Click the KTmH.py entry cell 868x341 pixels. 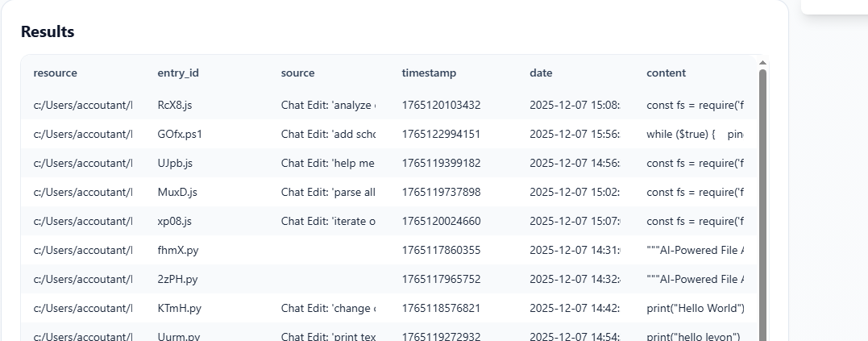click(179, 308)
